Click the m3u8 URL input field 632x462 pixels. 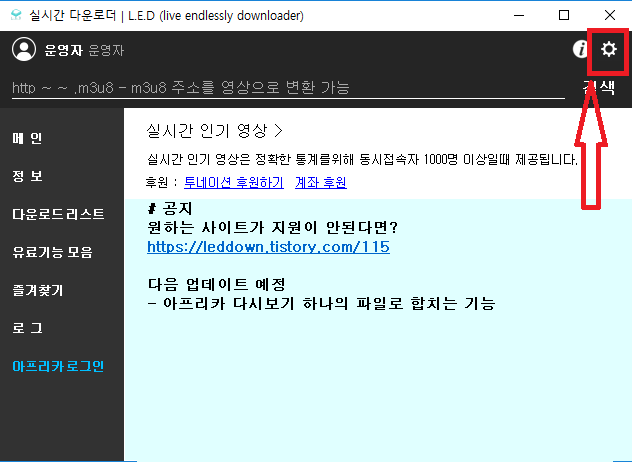coord(288,87)
